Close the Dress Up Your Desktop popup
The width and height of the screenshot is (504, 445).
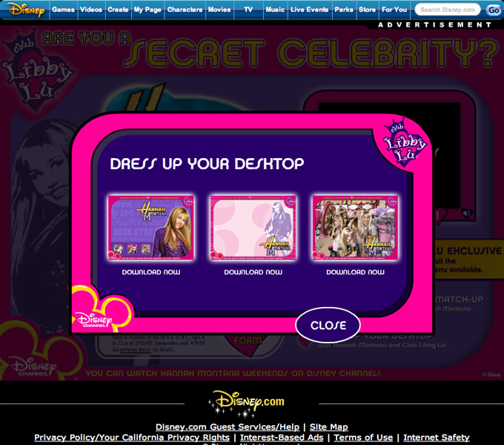click(x=328, y=325)
